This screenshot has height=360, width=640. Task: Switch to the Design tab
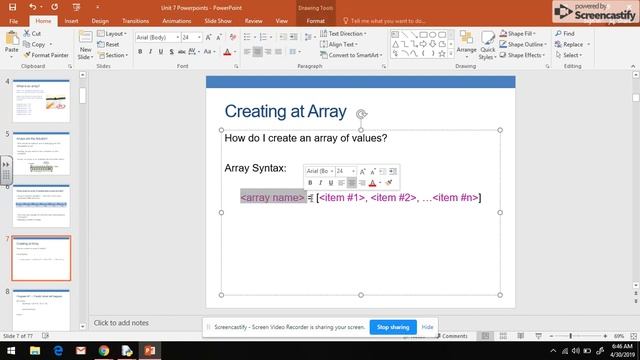(x=100, y=21)
